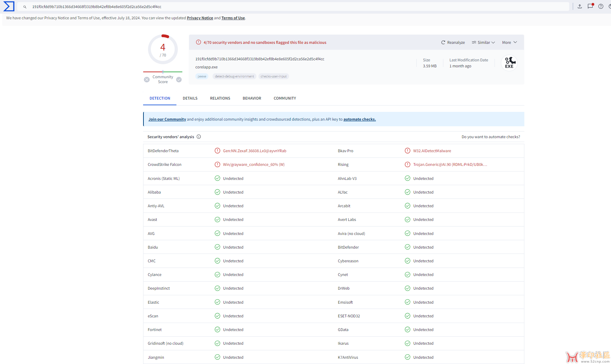Open the Privacy Notice link
Viewport: 611px width, 364px height.
200,18
